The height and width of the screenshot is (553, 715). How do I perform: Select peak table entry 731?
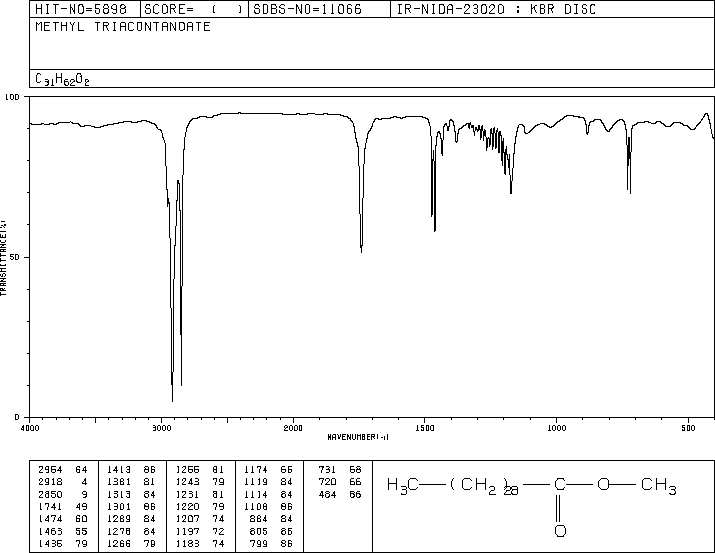point(340,470)
